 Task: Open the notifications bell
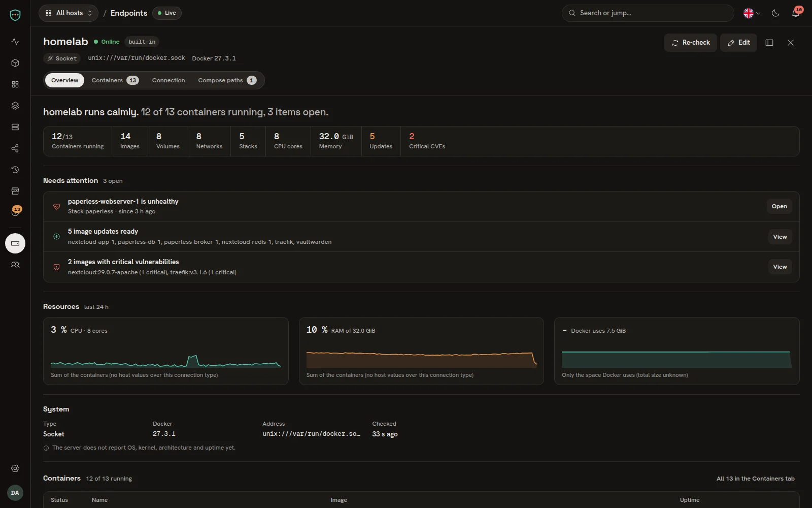point(796,13)
